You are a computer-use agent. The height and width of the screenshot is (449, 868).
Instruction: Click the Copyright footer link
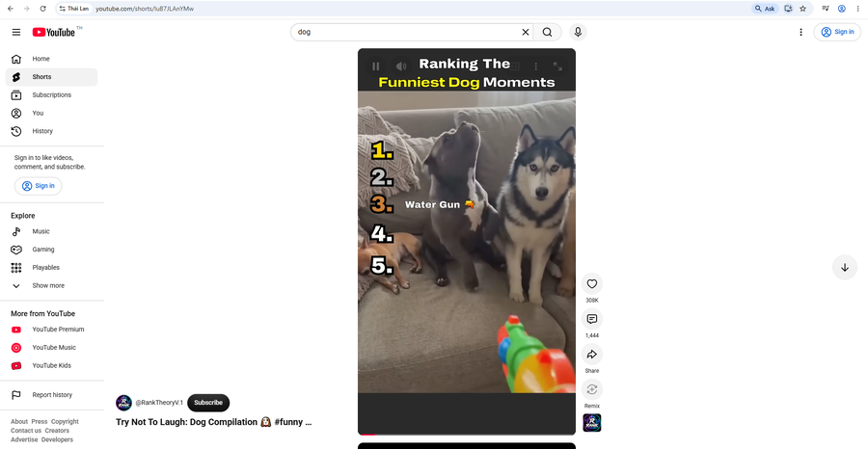(x=65, y=421)
